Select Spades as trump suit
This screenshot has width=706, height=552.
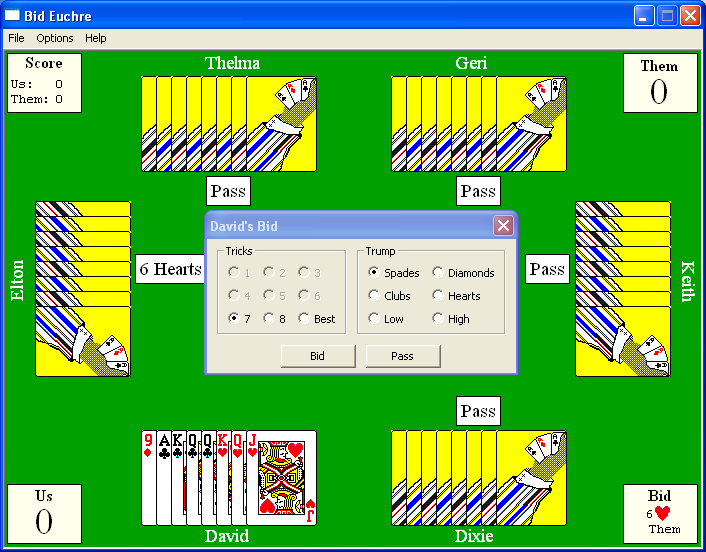(375, 273)
